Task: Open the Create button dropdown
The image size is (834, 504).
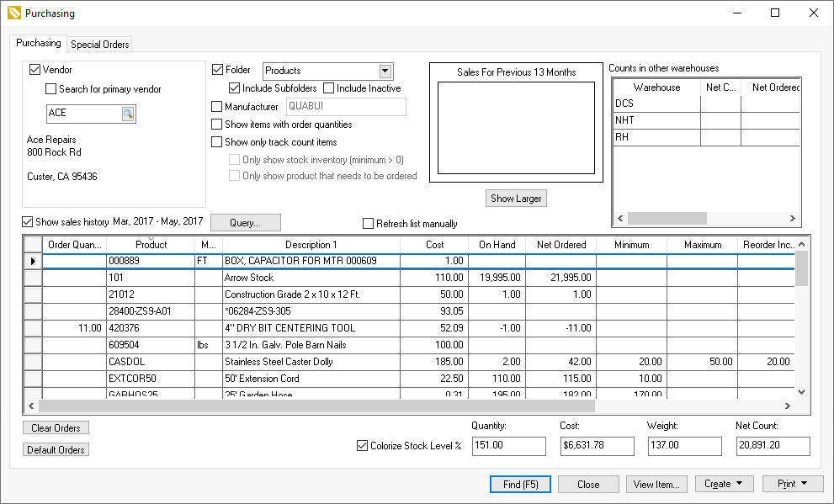Action: [x=740, y=484]
